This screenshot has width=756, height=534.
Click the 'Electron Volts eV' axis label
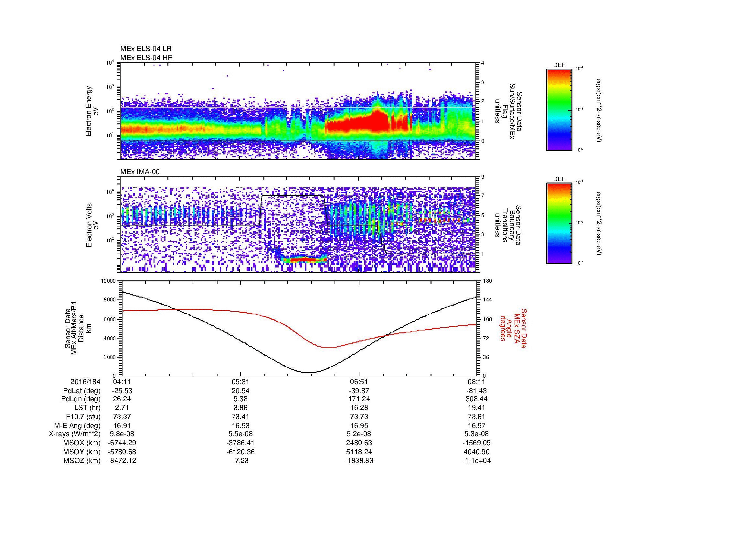92,225
